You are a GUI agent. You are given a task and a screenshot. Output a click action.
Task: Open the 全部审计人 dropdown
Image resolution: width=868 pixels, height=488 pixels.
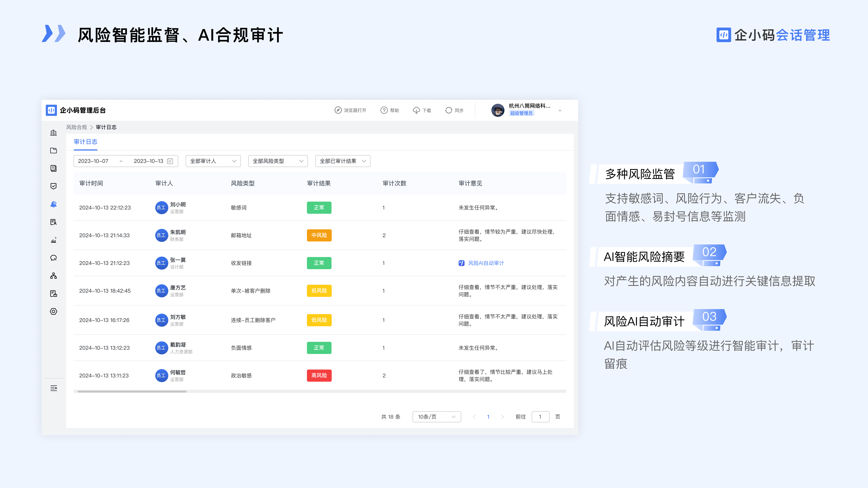(x=213, y=161)
